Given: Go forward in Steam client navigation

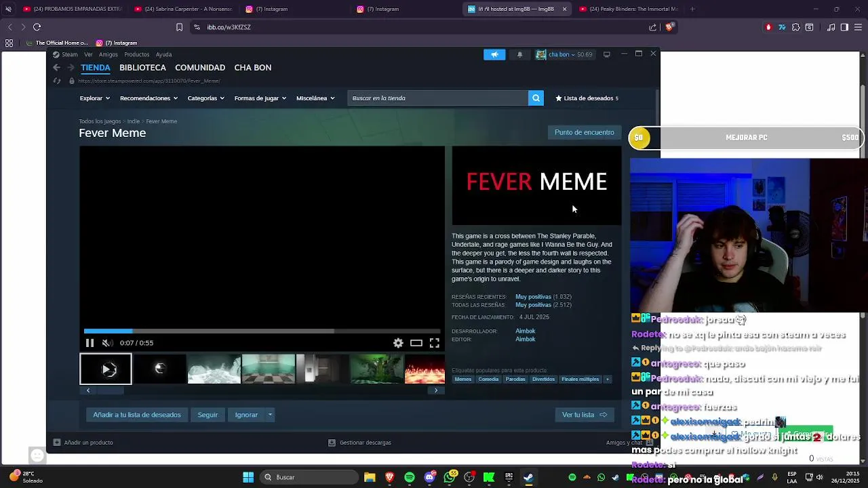Looking at the screenshot, I should [70, 68].
